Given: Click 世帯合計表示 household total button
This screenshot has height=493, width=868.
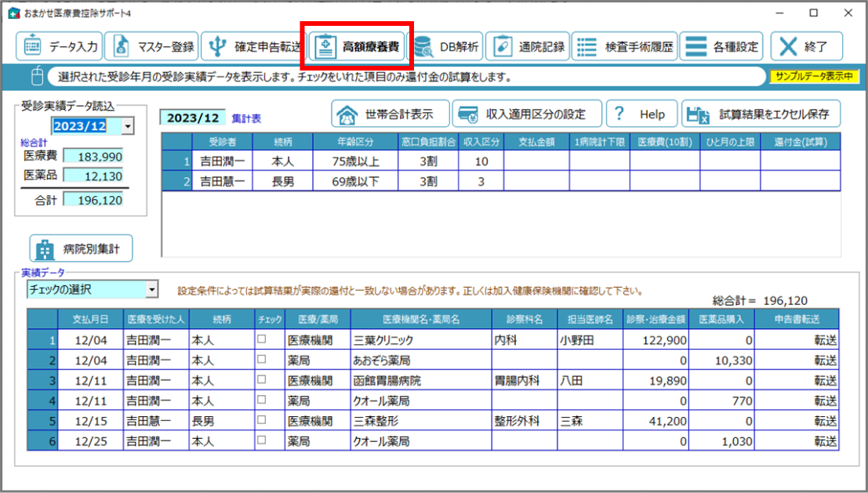Looking at the screenshot, I should pyautogui.click(x=390, y=114).
